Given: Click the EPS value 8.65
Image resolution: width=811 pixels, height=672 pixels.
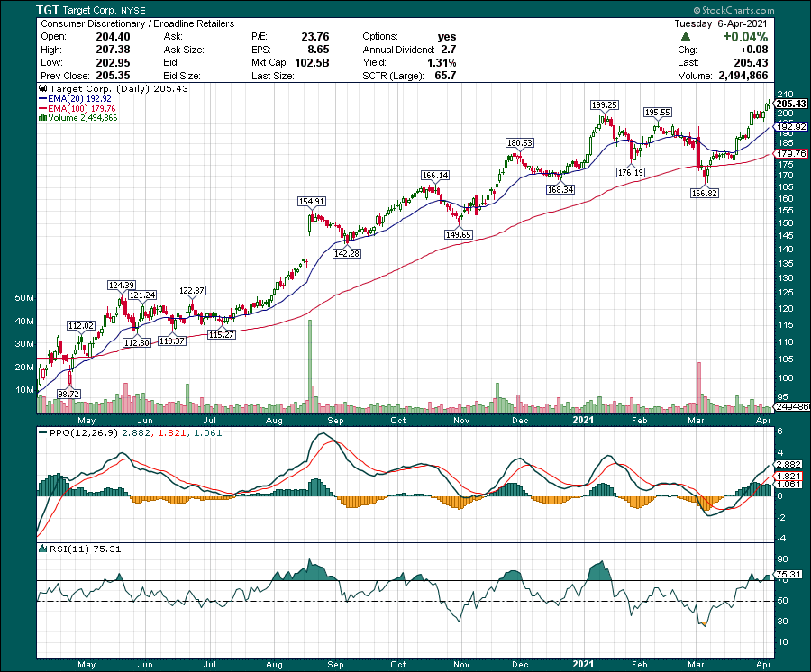Looking at the screenshot, I should tap(319, 50).
